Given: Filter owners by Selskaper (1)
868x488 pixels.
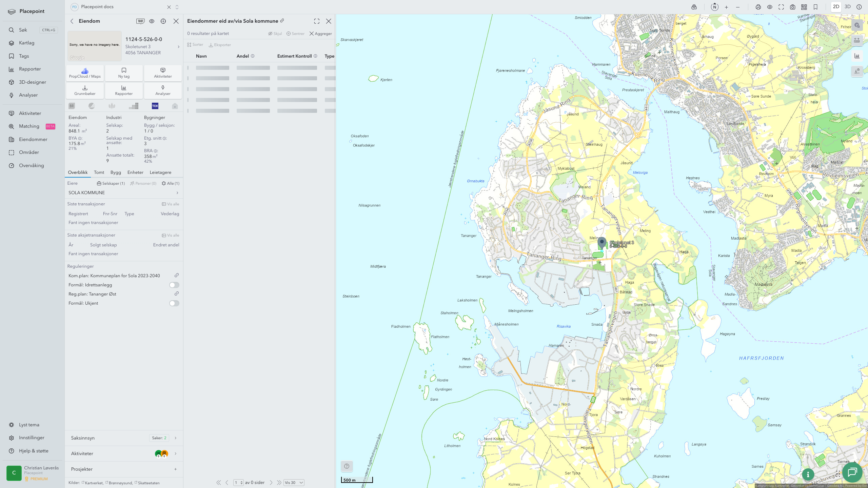Looking at the screenshot, I should [x=111, y=183].
